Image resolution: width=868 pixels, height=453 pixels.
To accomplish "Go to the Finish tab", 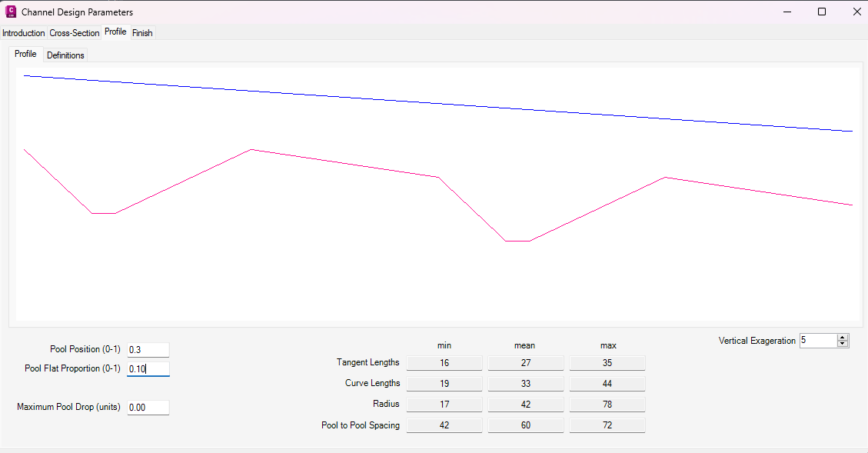I will click(x=142, y=33).
